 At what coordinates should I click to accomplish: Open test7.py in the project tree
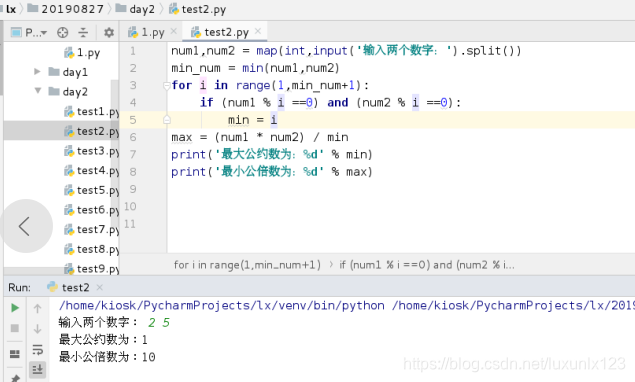(x=92, y=229)
